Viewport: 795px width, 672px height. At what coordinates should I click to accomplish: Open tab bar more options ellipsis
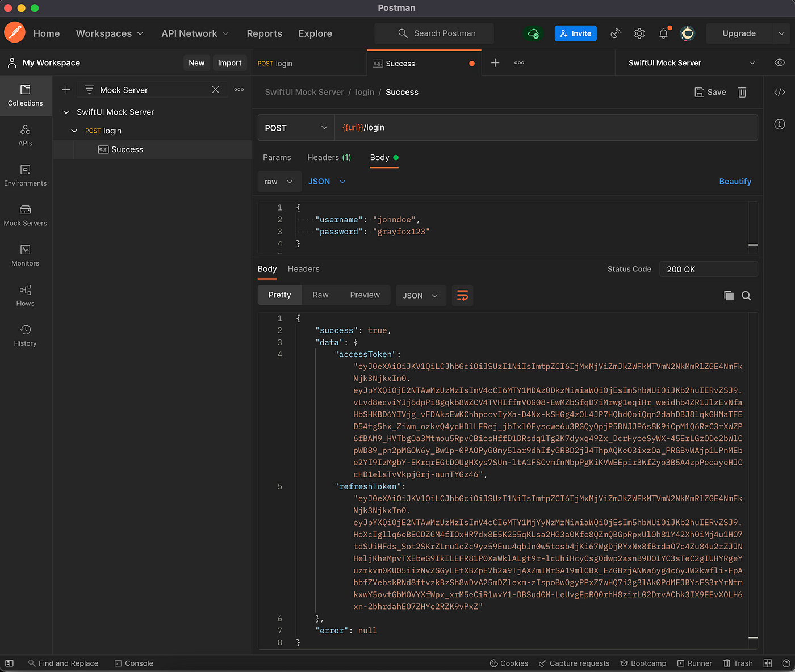[x=519, y=63]
